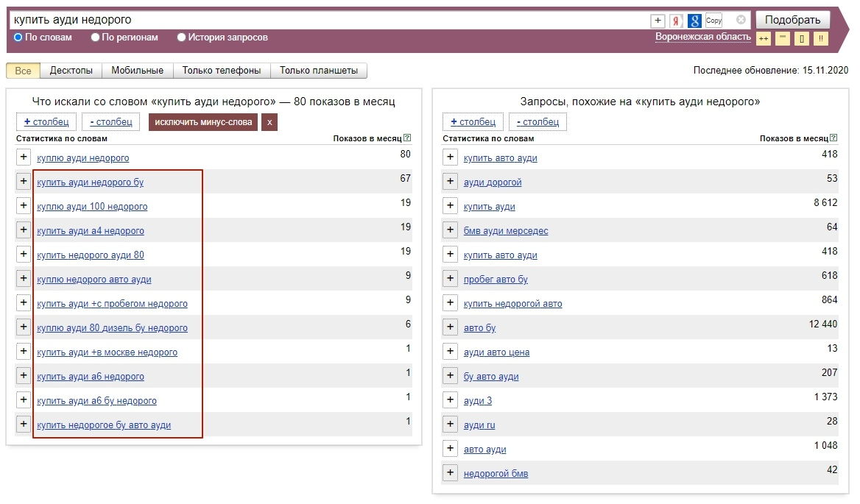Apply the square brackets operator button
Image resolution: width=860 pixels, height=504 pixels.
click(802, 39)
